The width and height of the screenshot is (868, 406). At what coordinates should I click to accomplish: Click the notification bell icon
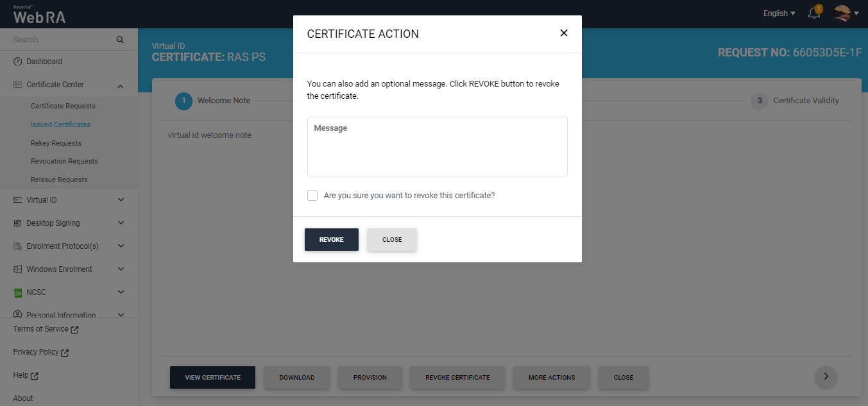813,13
